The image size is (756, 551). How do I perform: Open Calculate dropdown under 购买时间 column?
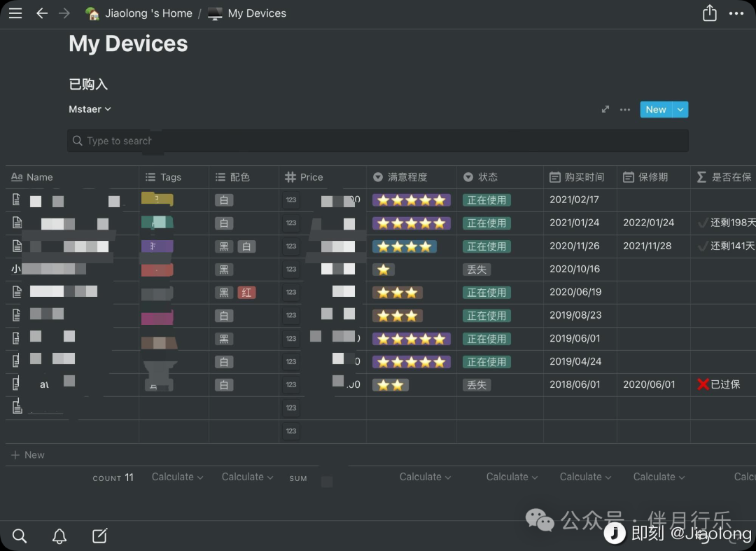tap(585, 477)
